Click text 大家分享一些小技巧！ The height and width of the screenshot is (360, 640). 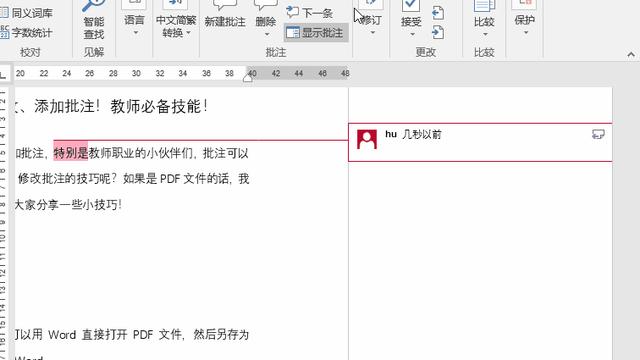(68, 205)
